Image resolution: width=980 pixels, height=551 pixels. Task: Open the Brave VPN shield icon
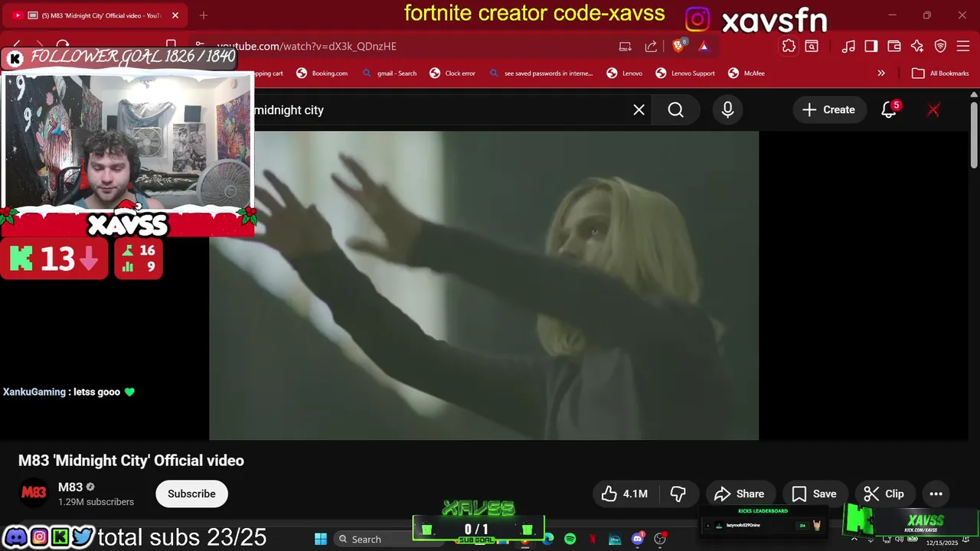click(940, 47)
